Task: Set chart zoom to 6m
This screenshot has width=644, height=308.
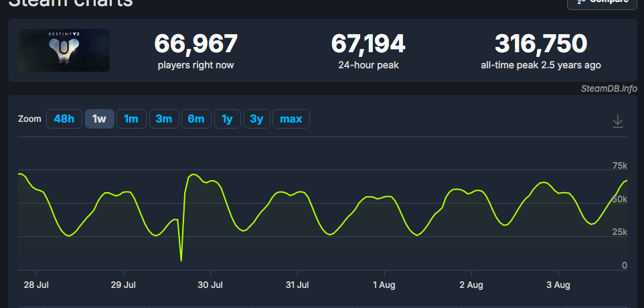Action: [196, 119]
